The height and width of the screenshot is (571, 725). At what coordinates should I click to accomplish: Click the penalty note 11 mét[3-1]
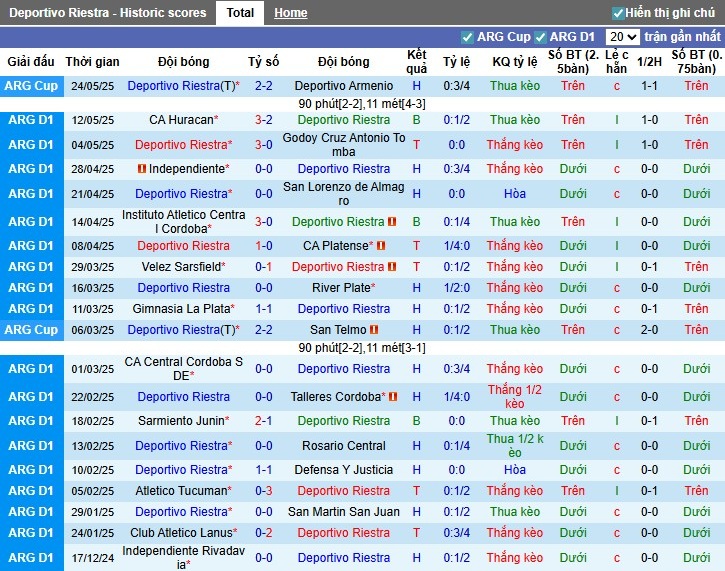[x=396, y=348]
